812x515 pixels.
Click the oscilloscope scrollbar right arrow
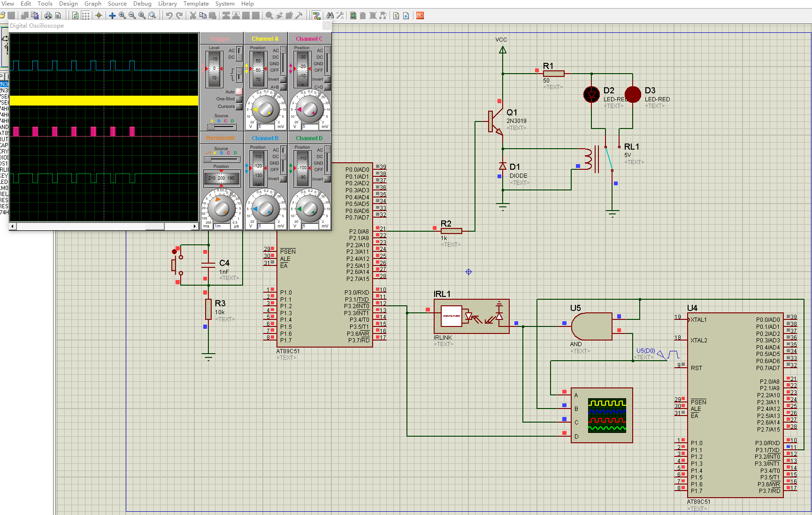coord(195,227)
